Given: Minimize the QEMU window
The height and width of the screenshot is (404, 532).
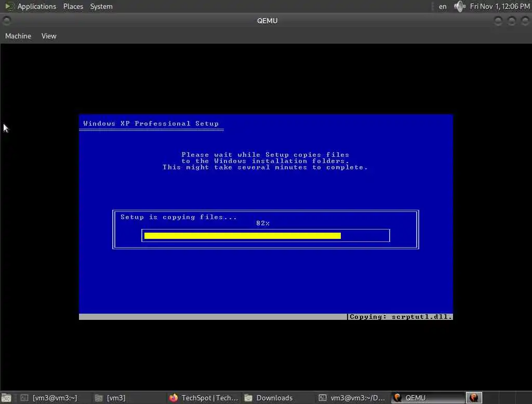Looking at the screenshot, I should point(498,21).
